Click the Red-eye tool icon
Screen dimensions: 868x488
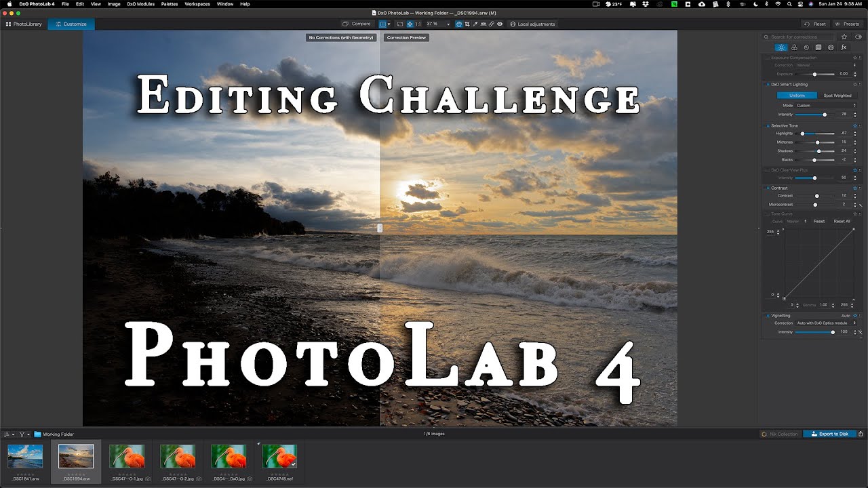point(500,24)
